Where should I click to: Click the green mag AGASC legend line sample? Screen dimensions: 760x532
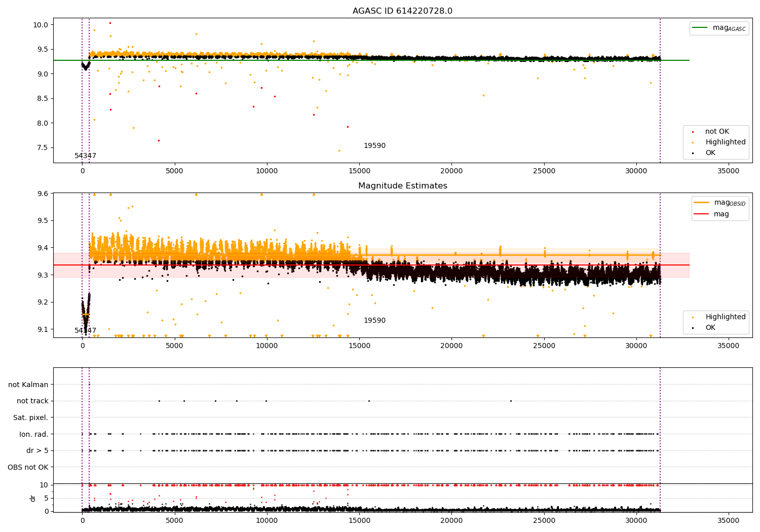700,28
